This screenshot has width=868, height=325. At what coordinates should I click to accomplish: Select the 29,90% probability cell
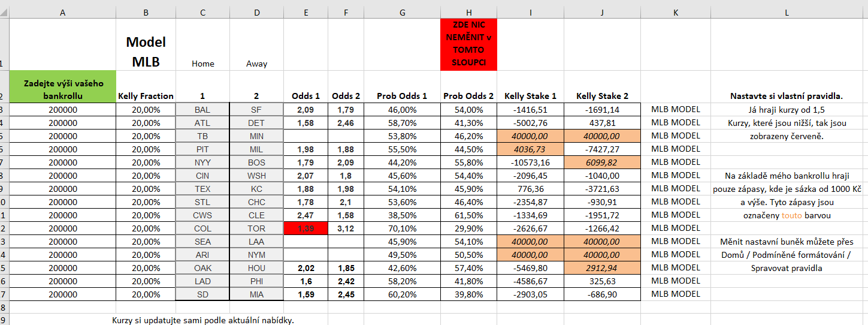(x=468, y=228)
